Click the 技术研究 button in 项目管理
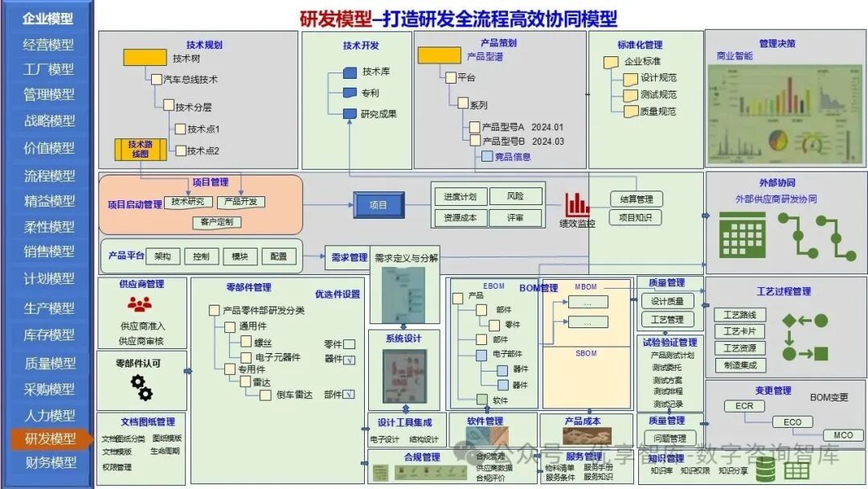 [188, 202]
